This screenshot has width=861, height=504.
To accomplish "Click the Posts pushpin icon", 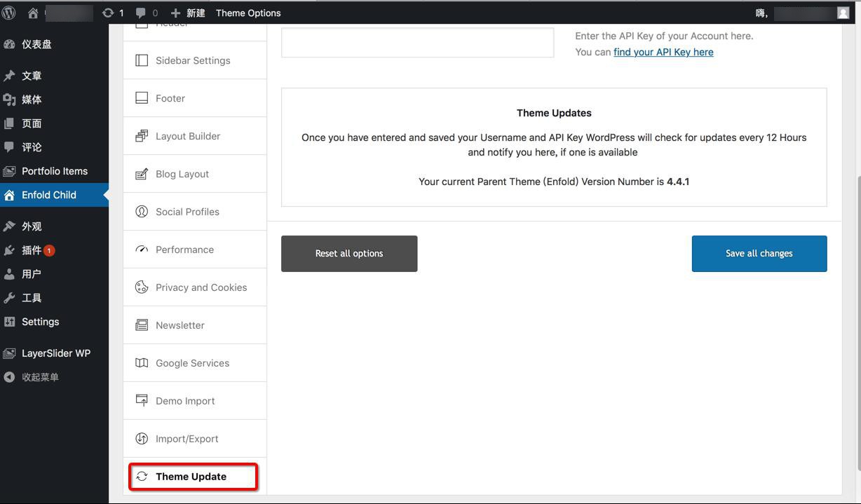I will click(x=9, y=76).
